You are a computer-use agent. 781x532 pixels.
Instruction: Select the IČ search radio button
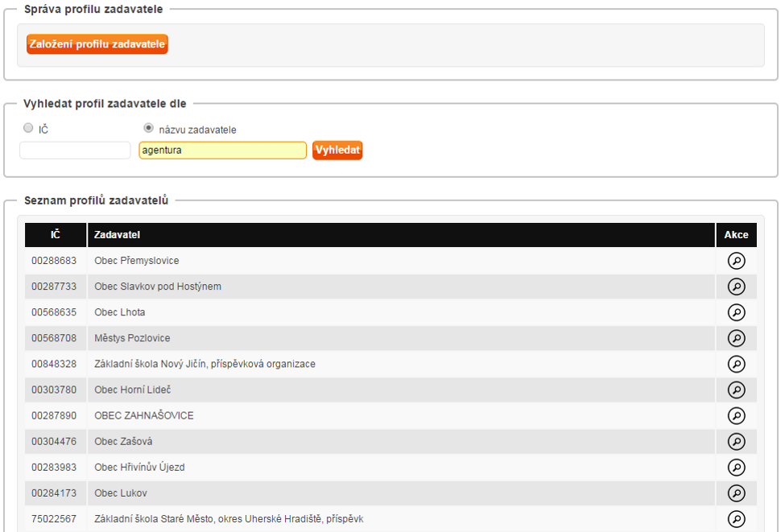pyautogui.click(x=28, y=128)
